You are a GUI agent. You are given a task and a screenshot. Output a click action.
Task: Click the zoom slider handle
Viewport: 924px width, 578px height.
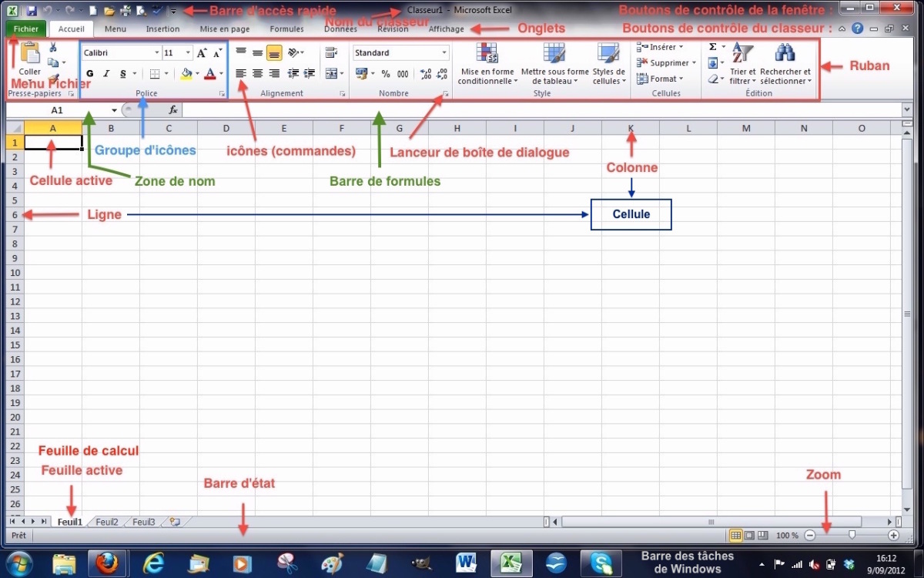[852, 535]
